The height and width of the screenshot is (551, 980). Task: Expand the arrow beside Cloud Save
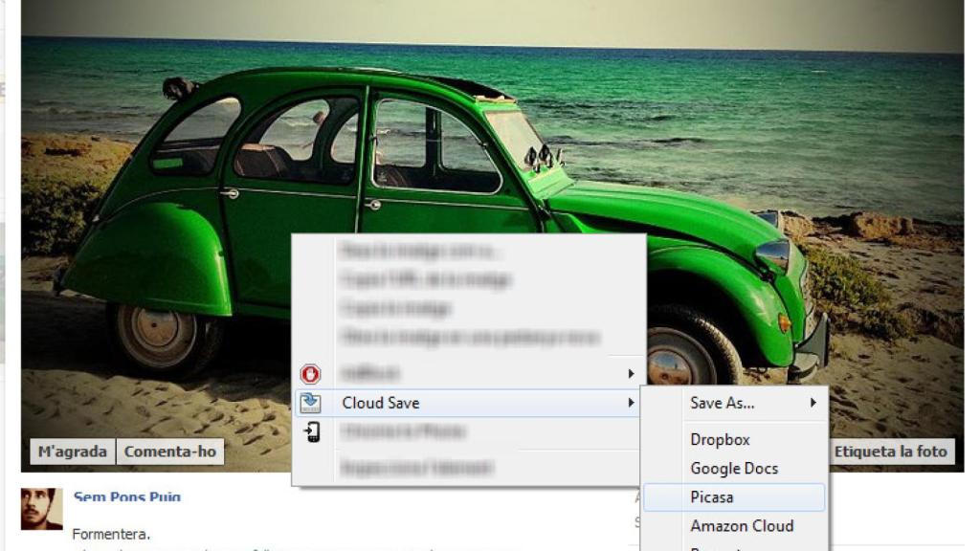631,403
